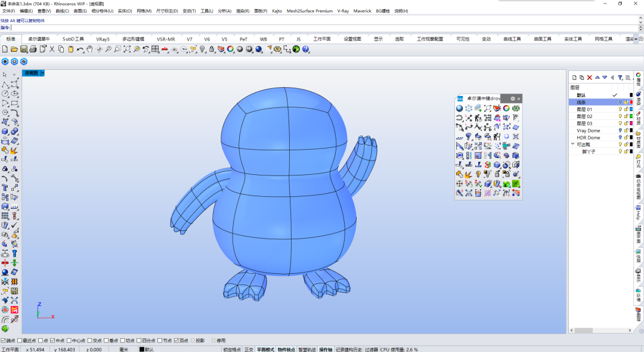Click the gear icon on the floating toolbar
The width and height of the screenshot is (644, 352).
[x=513, y=98]
